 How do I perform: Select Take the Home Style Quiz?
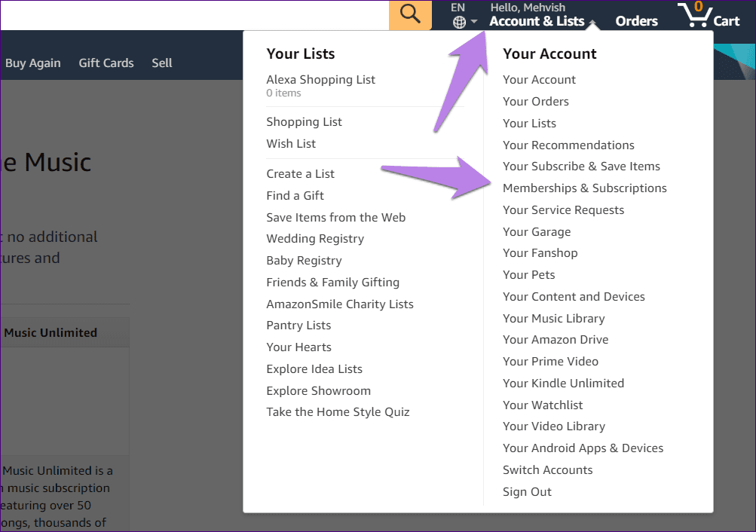pyautogui.click(x=338, y=412)
